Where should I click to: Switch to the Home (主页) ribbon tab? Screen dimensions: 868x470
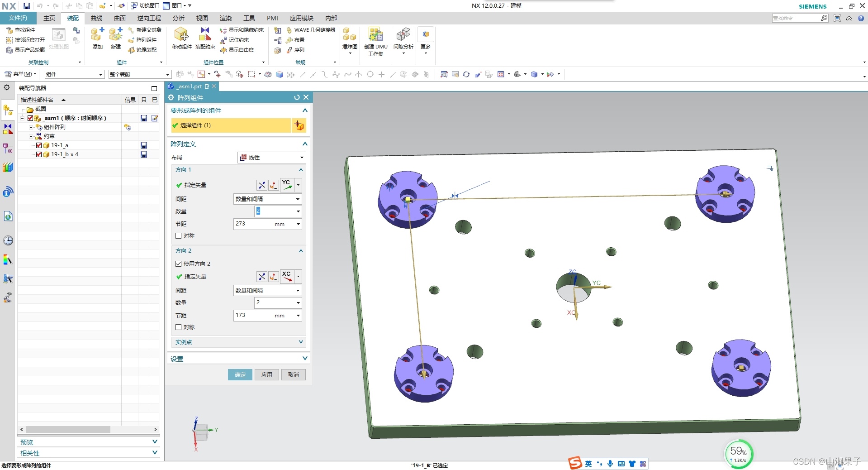49,18
